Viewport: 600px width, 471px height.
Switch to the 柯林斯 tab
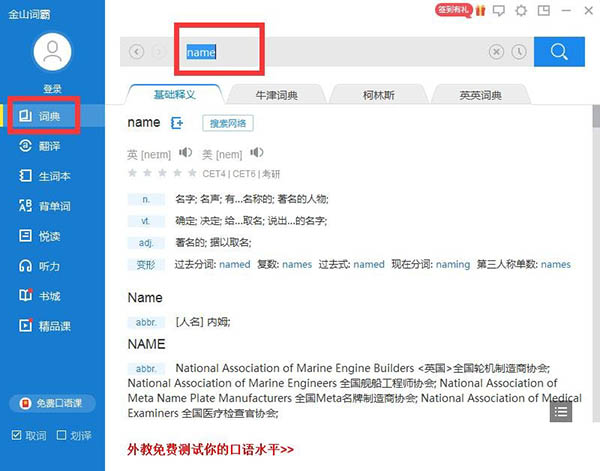click(x=378, y=95)
